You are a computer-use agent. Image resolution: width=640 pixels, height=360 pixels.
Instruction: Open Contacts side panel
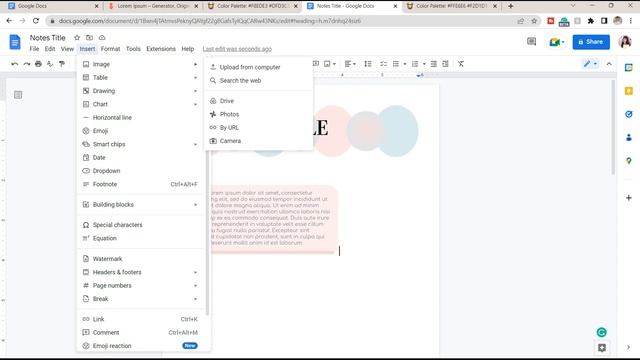pos(629,138)
